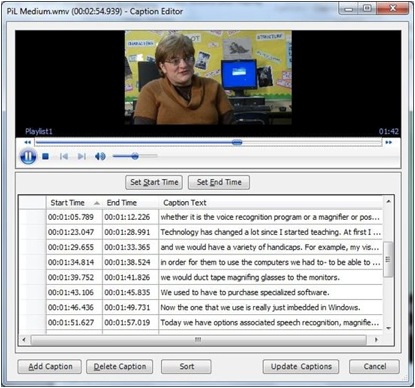The height and width of the screenshot is (388, 415).
Task: Select end time 00:01:41.826
Action: click(x=131, y=277)
